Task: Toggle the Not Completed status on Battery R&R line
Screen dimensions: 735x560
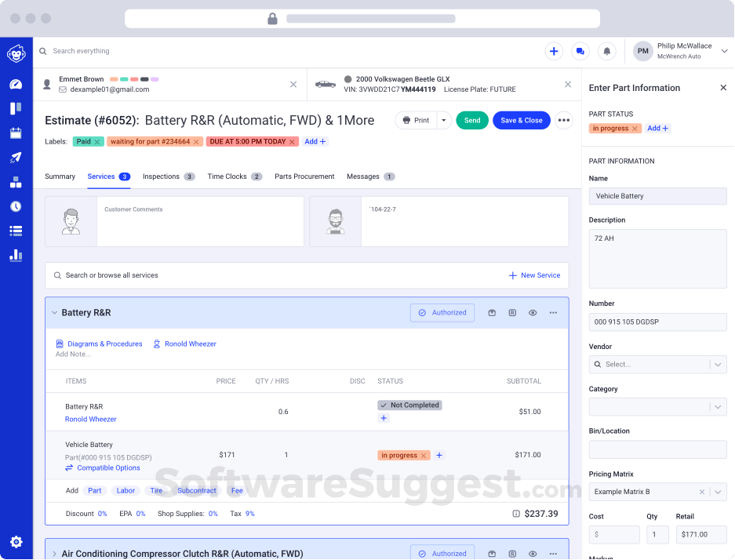Action: click(x=408, y=404)
